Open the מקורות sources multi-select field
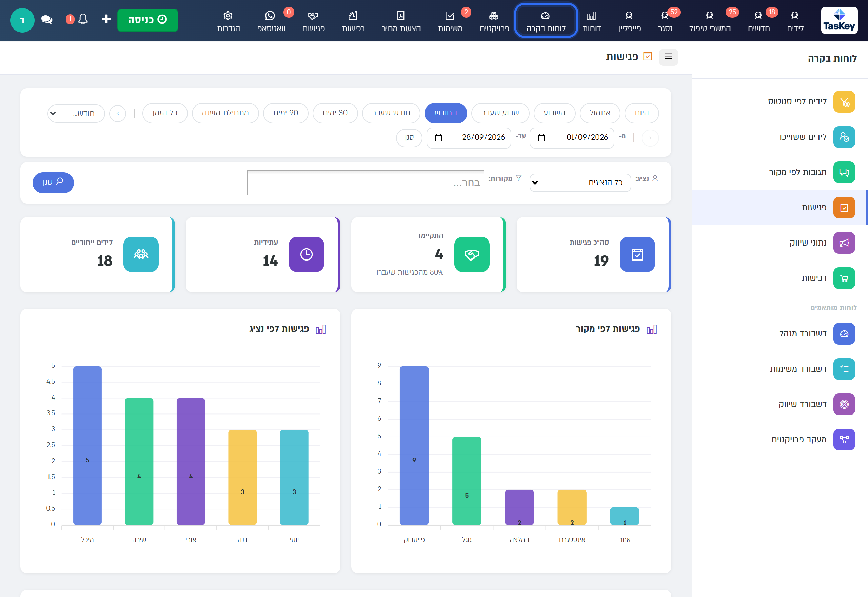Image resolution: width=868 pixels, height=597 pixels. (x=365, y=182)
